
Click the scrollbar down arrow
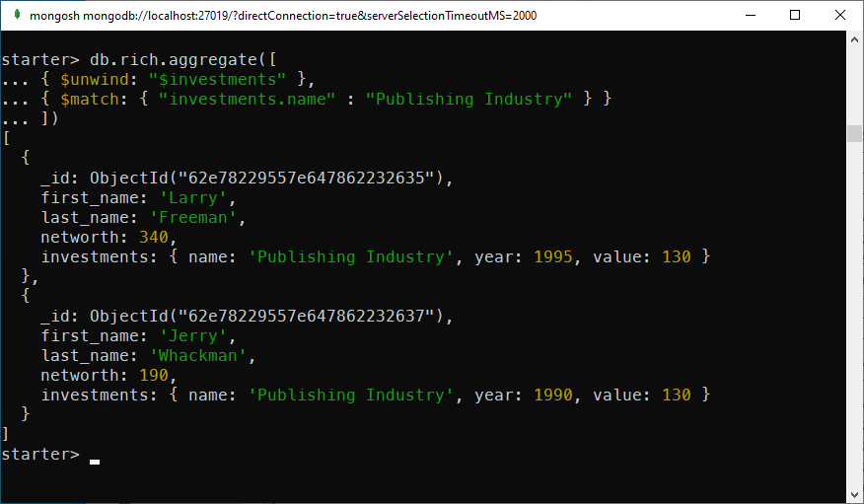pyautogui.click(x=855, y=493)
